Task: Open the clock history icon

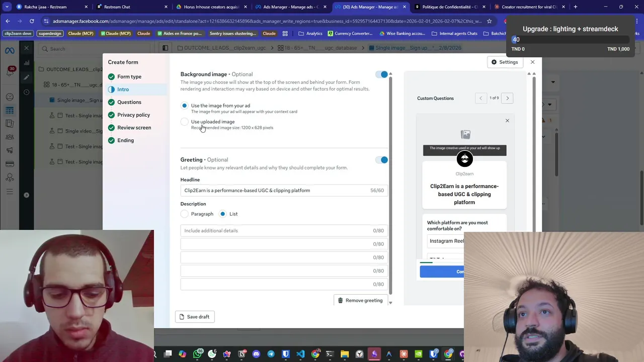Action: 27,92
